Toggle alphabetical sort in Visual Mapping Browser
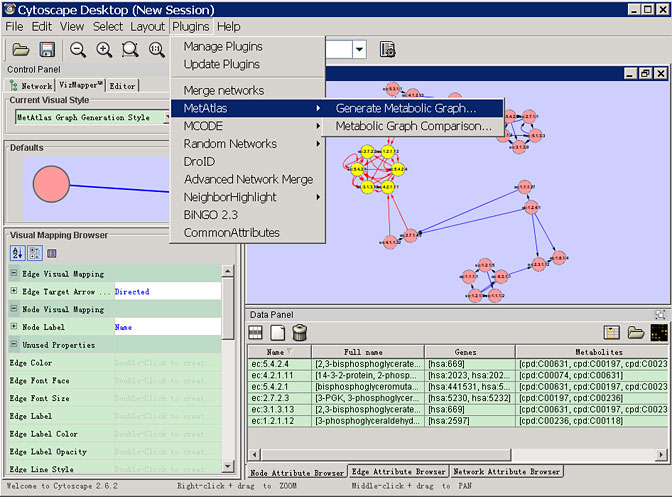 17,253
